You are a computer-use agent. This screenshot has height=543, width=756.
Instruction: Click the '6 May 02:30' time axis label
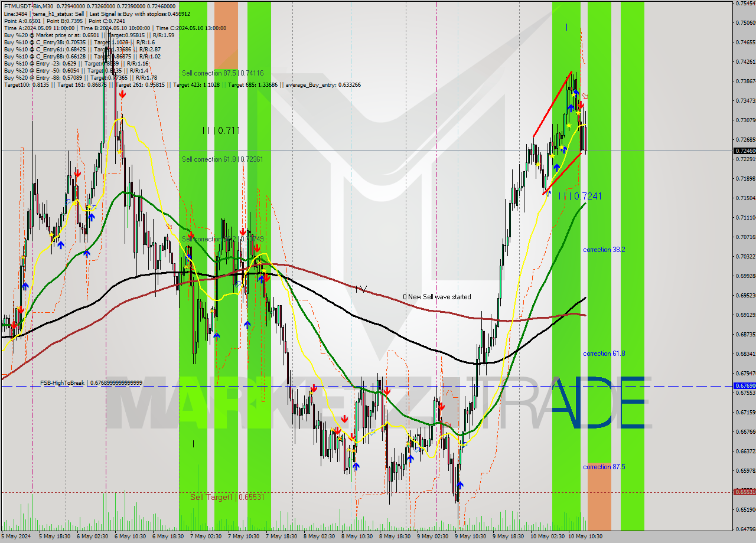93,537
